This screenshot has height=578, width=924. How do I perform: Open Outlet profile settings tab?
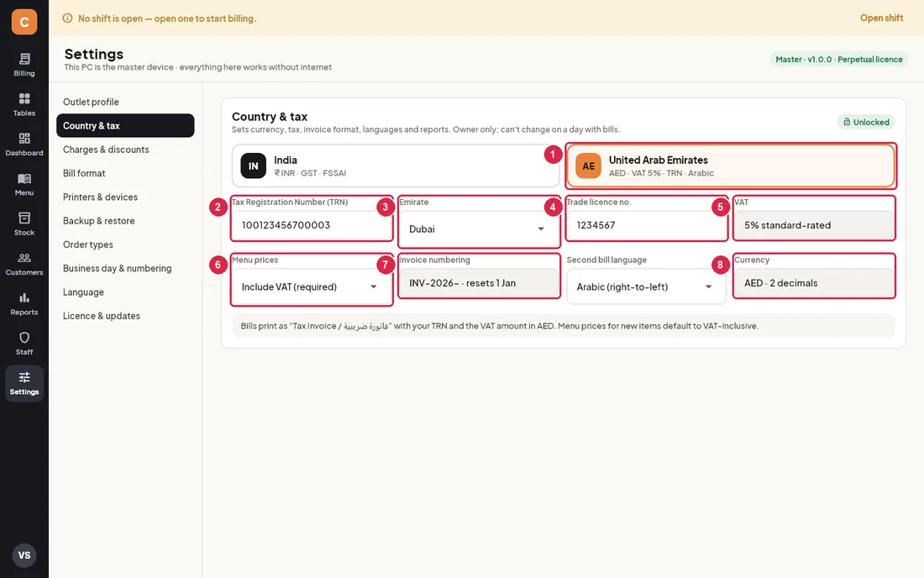125,102
